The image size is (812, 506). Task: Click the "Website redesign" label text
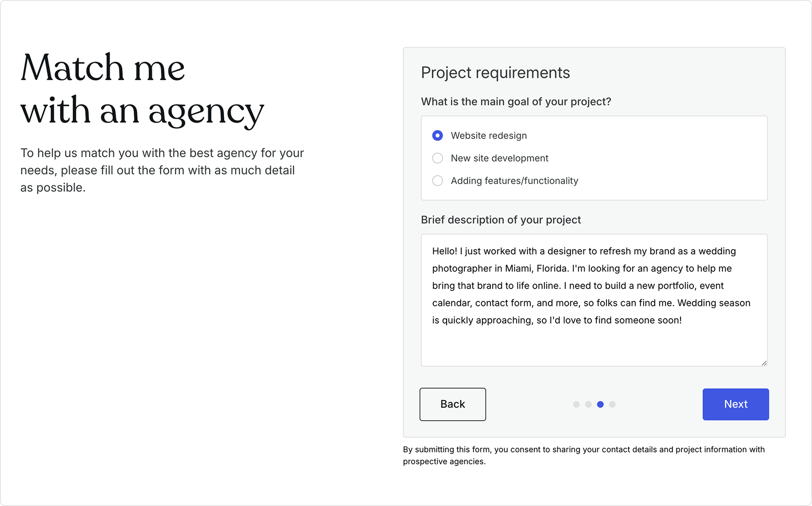(x=489, y=135)
